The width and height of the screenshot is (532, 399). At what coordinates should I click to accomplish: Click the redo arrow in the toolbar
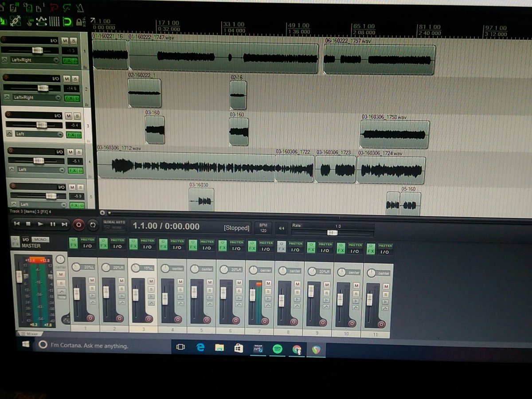click(67, 8)
